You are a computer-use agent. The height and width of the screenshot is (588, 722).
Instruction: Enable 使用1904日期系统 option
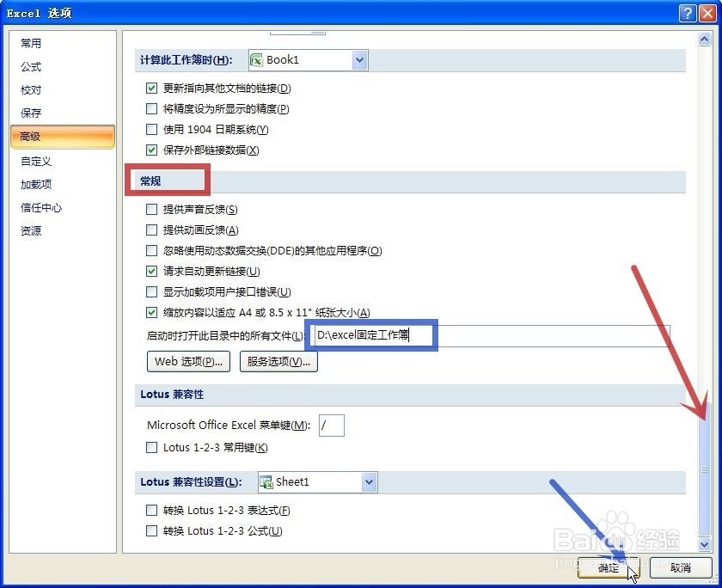tap(151, 129)
